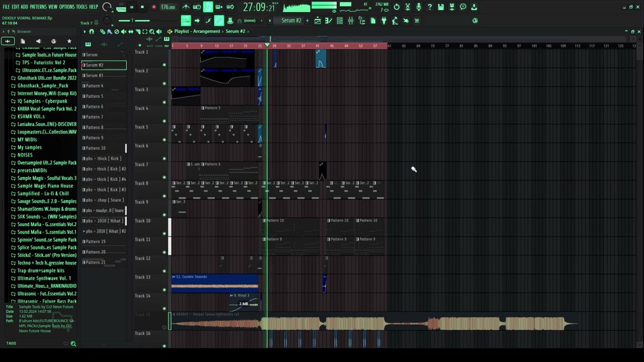Save project with floppy disk icon
644x362 pixels.
[x=441, y=7]
